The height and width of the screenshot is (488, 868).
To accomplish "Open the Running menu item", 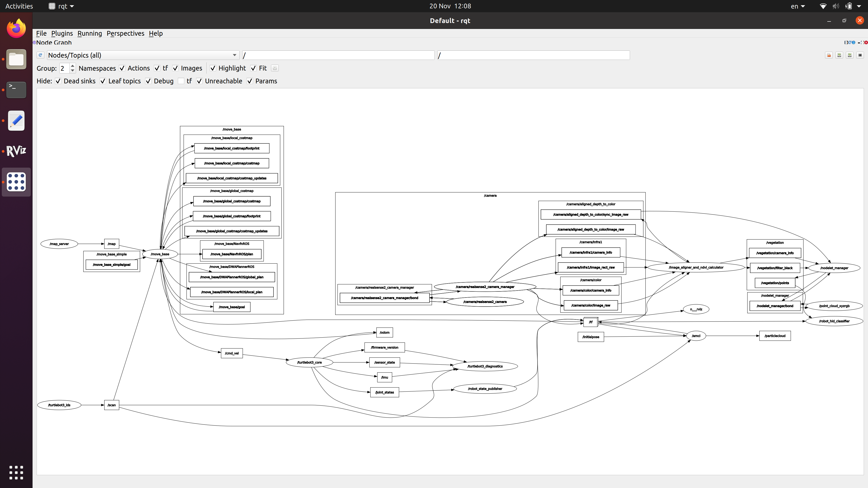I will (x=90, y=33).
